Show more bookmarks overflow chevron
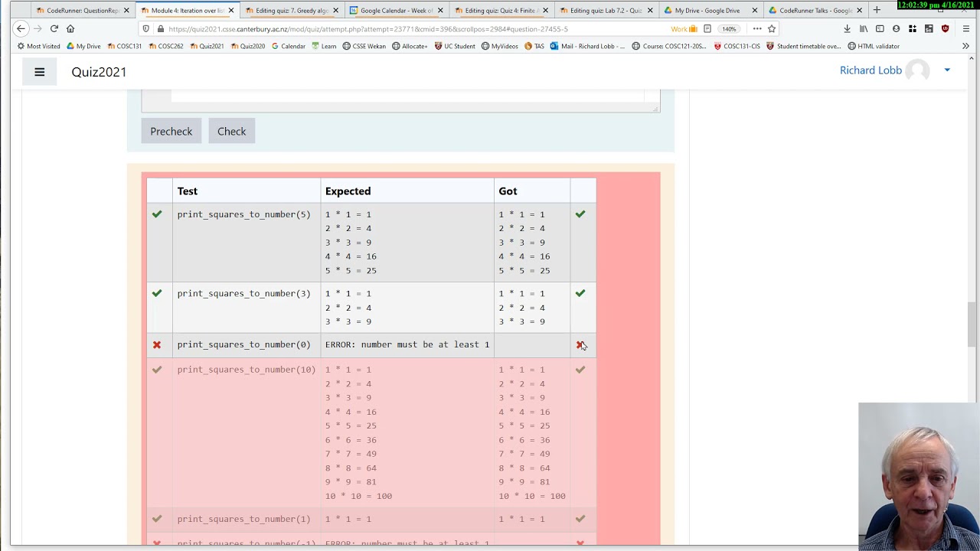The width and height of the screenshot is (980, 551). coord(965,46)
